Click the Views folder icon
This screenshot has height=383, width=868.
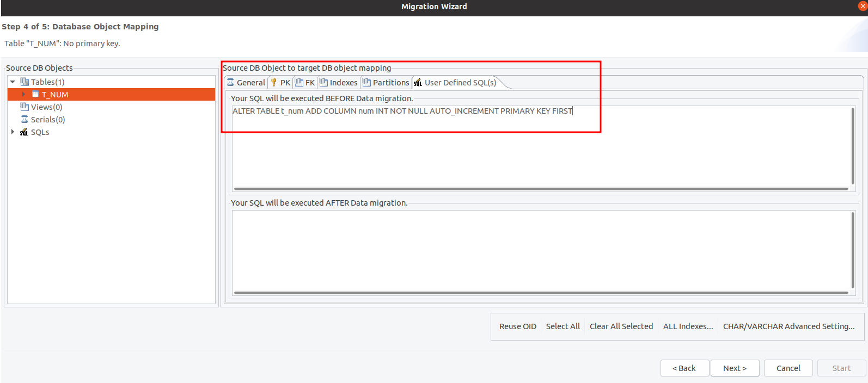click(25, 107)
